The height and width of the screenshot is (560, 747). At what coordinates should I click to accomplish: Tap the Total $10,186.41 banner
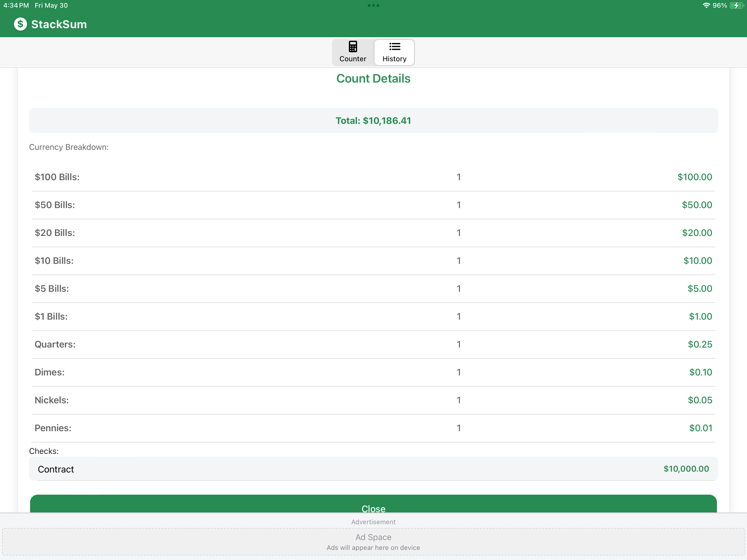click(373, 121)
